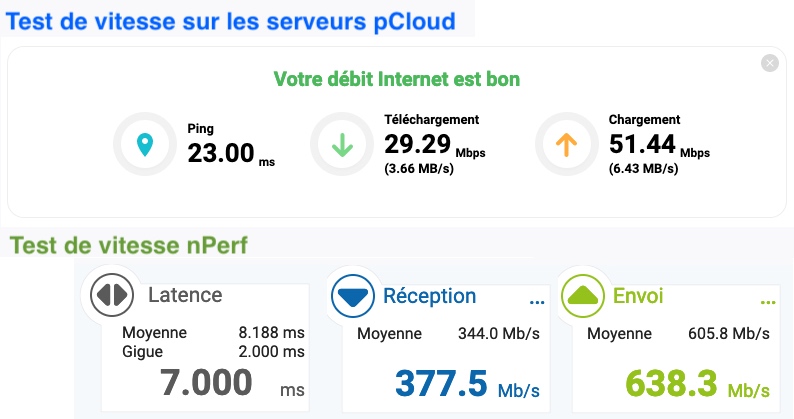Image resolution: width=794 pixels, height=419 pixels.
Task: Click the blue Réception down-triangle icon
Action: click(x=352, y=295)
